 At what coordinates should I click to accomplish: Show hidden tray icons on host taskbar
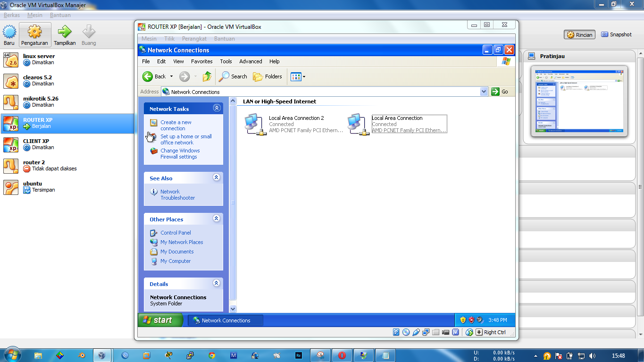535,356
